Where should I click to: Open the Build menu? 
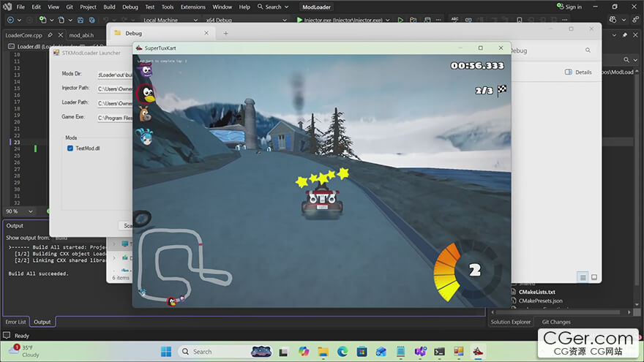point(109,7)
